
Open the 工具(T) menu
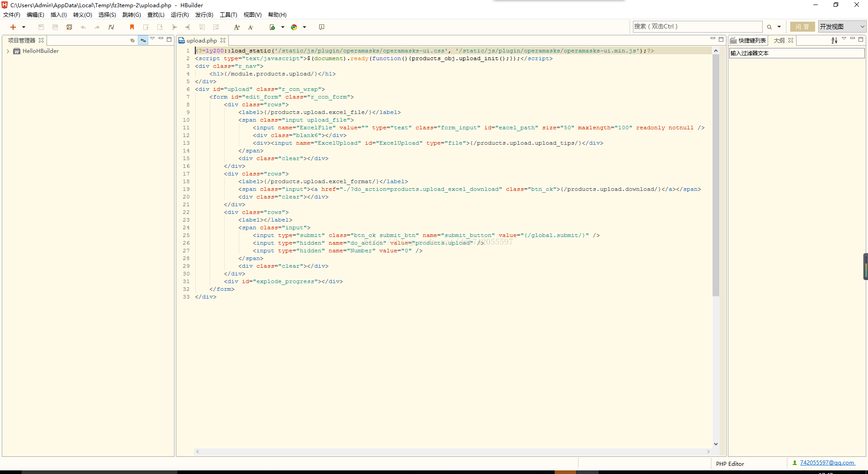(228, 15)
